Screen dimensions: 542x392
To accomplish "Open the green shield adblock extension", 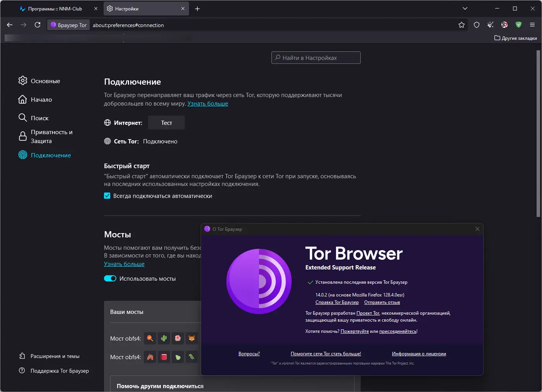I will point(518,25).
